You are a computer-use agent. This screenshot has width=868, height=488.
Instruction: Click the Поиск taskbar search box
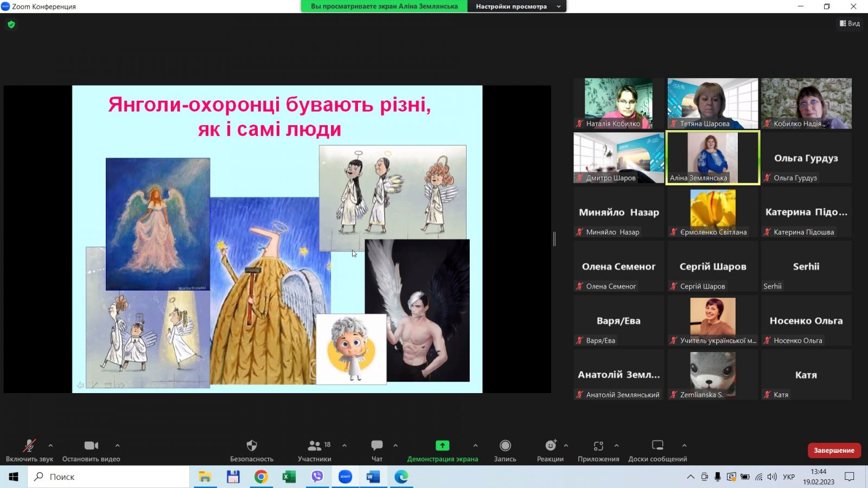(108, 477)
